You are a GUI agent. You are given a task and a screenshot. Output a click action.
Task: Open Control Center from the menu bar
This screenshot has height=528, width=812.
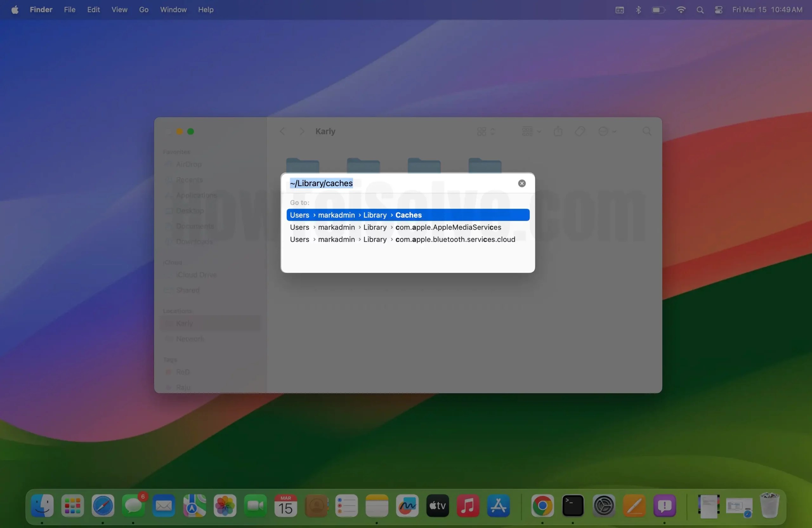(718, 10)
